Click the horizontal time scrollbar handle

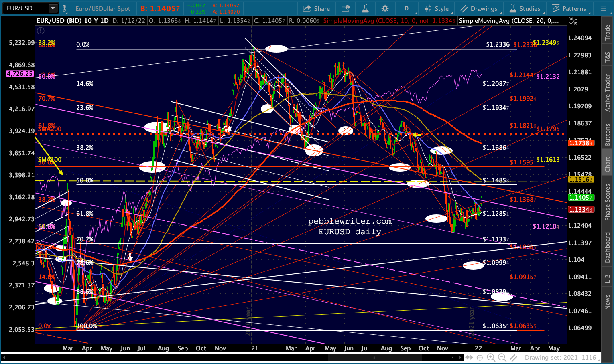(375, 358)
